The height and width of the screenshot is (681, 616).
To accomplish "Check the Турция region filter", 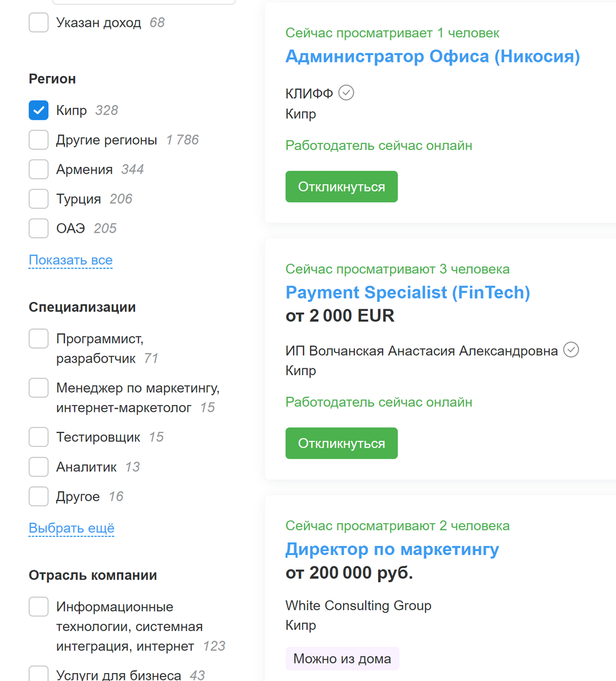I will click(x=38, y=199).
